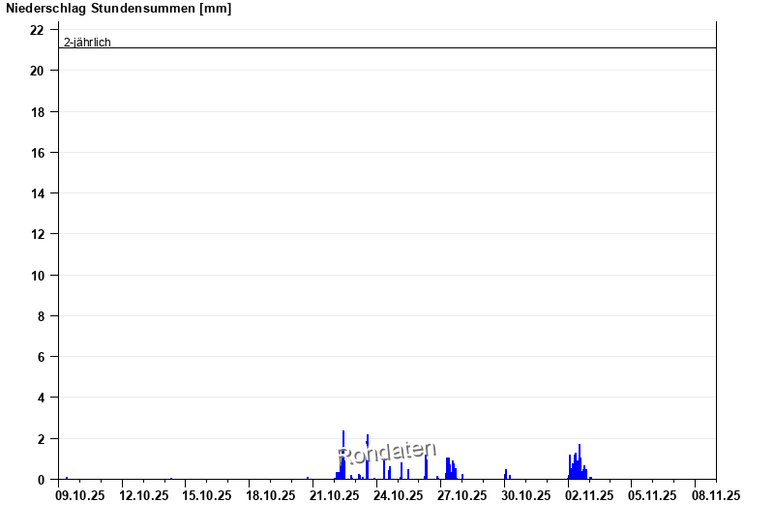Image resolution: width=774 pixels, height=532 pixels.
Task: Click the y-axis value 10
Action: [x=37, y=276]
